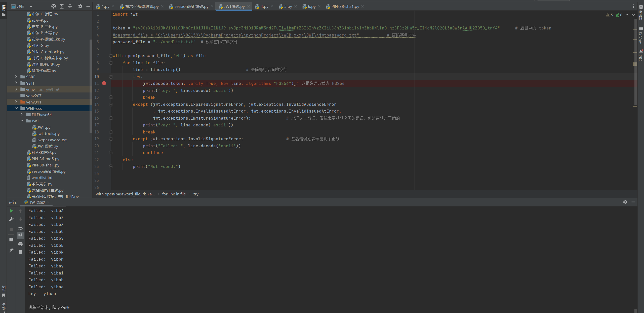This screenshot has width=644, height=313.
Task: Click 'for line in file' breadcrumb
Action: tap(174, 194)
